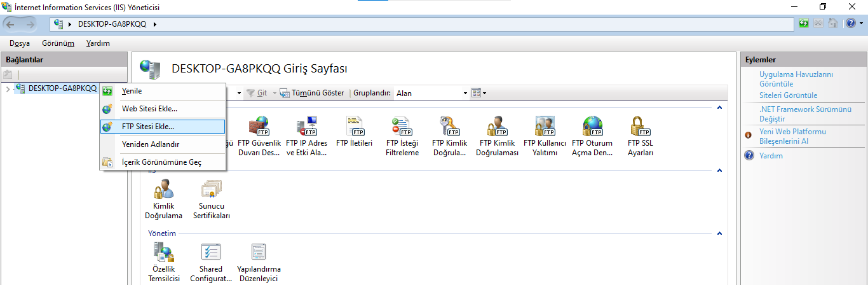Open the view mode icons dropdown
The image size is (868, 285).
coord(479,93)
